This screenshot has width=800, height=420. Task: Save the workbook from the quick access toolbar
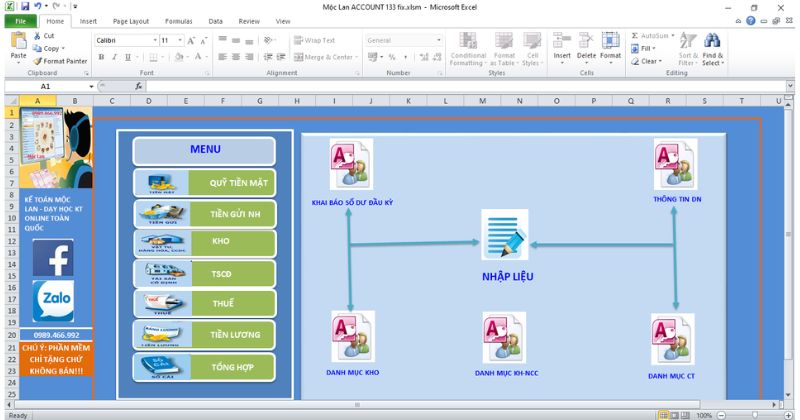(x=25, y=7)
